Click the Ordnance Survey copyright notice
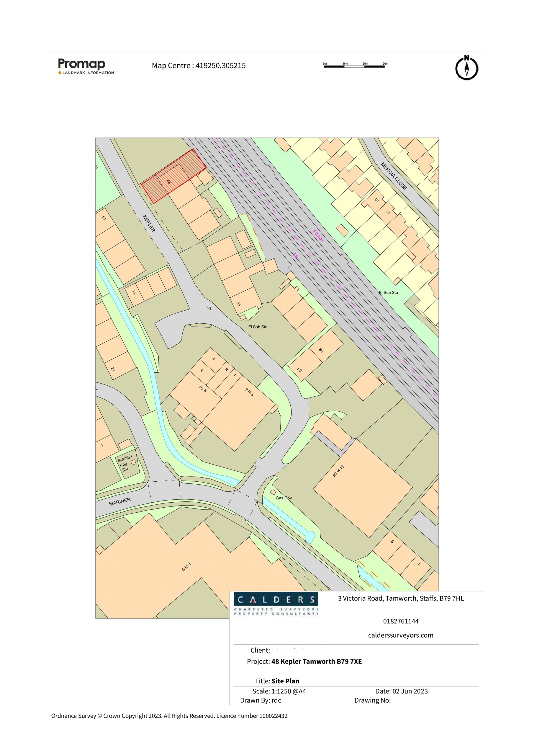The width and height of the screenshot is (534, 756). click(x=169, y=716)
